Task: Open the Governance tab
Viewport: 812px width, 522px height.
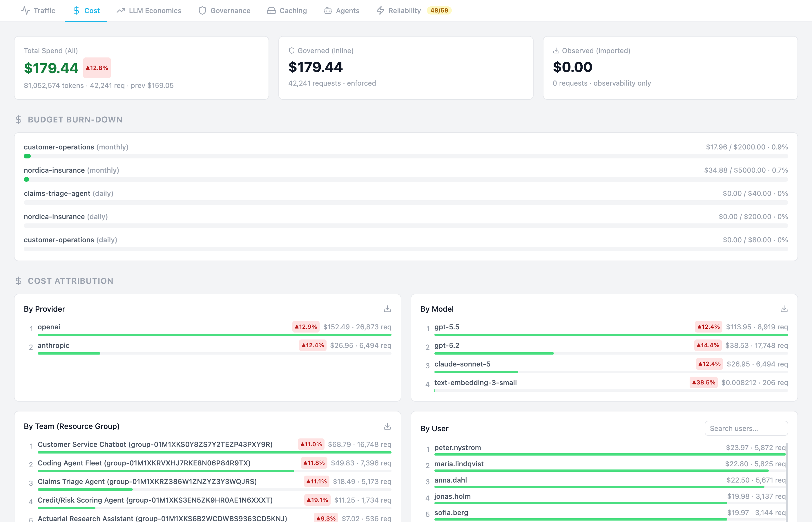Action: 224,10
